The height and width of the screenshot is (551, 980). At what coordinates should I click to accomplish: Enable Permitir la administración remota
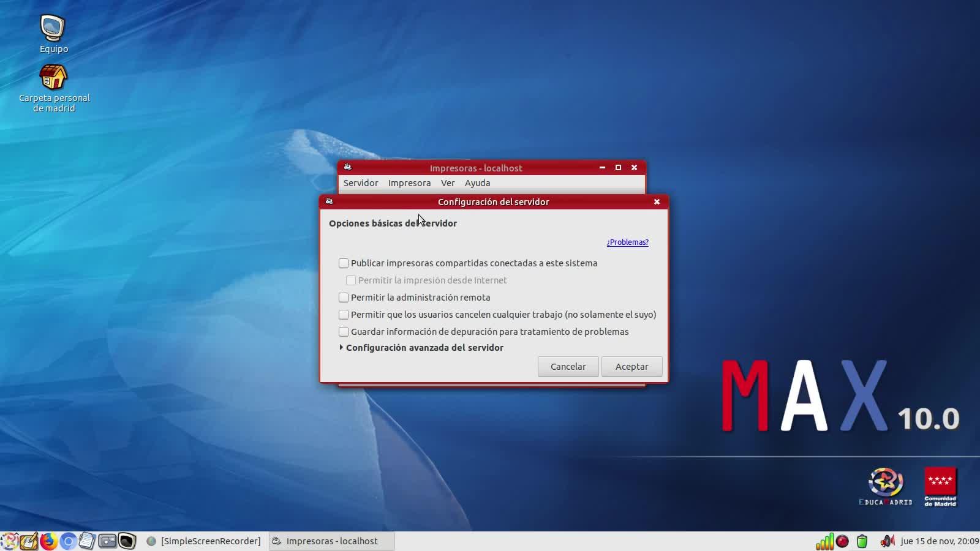pyautogui.click(x=344, y=298)
